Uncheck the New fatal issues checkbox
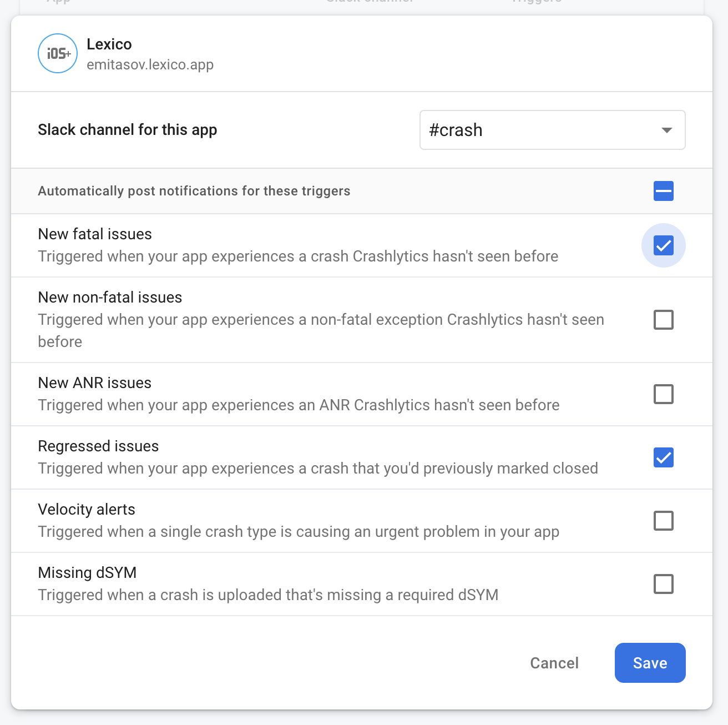The width and height of the screenshot is (728, 725). [663, 245]
